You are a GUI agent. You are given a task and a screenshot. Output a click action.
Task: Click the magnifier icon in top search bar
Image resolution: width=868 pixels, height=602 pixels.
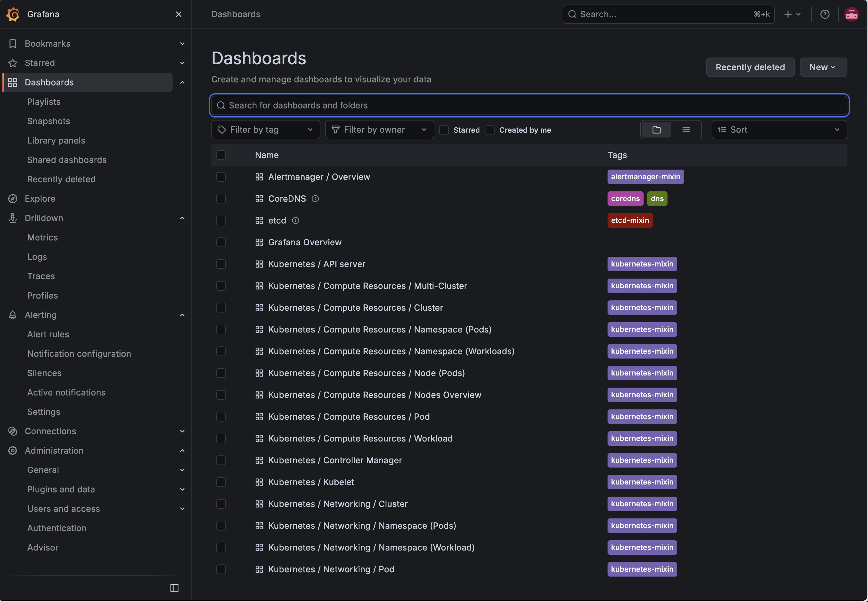(572, 14)
